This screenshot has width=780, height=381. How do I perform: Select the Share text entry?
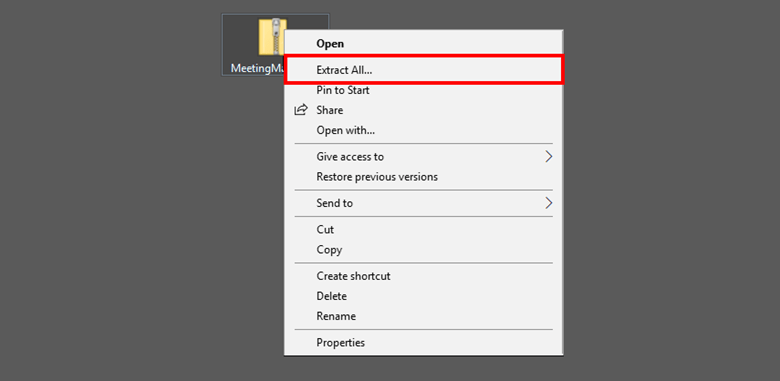(330, 110)
